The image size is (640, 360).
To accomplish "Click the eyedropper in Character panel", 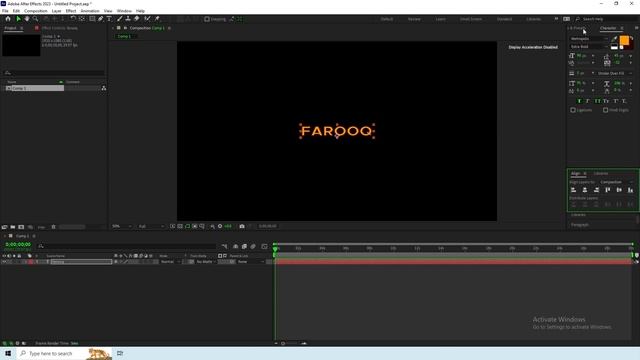I will (x=614, y=39).
